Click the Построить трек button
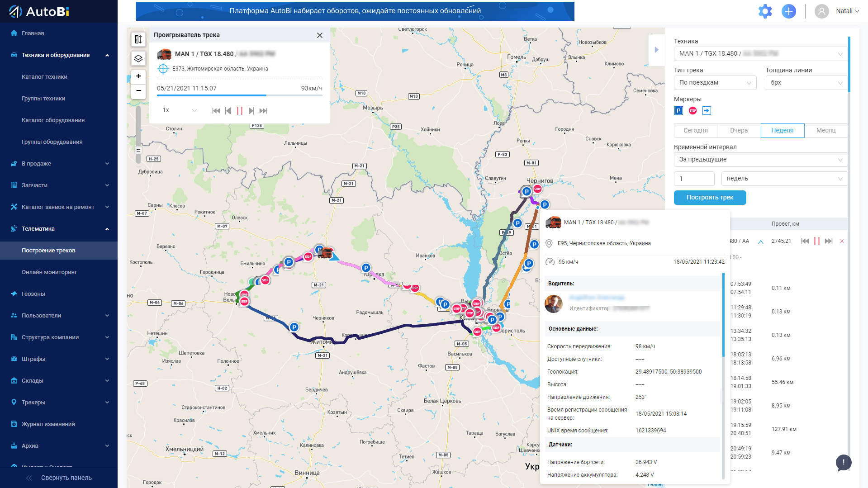Image resolution: width=868 pixels, height=488 pixels. [710, 198]
